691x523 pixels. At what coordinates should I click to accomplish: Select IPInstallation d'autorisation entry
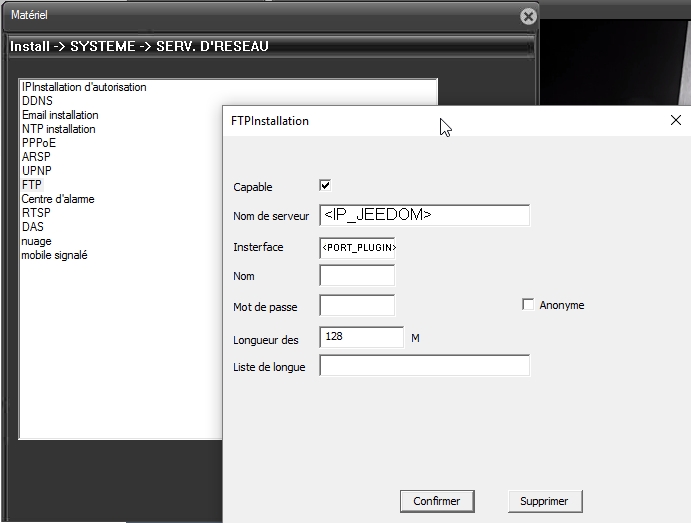click(x=84, y=87)
